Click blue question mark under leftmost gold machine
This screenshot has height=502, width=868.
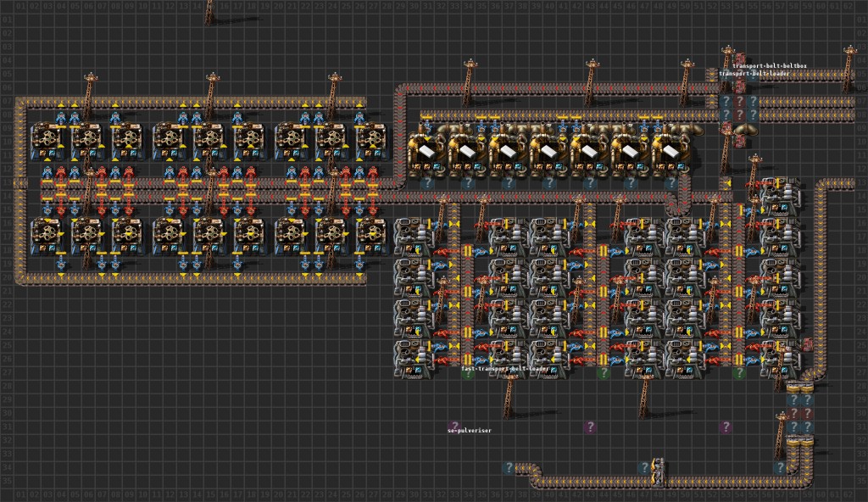pos(427,183)
